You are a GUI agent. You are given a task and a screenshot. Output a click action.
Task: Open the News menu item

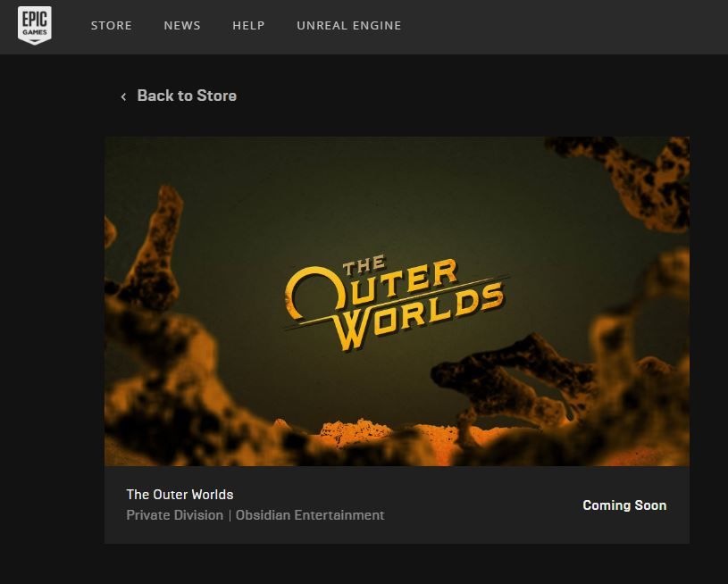tap(182, 26)
